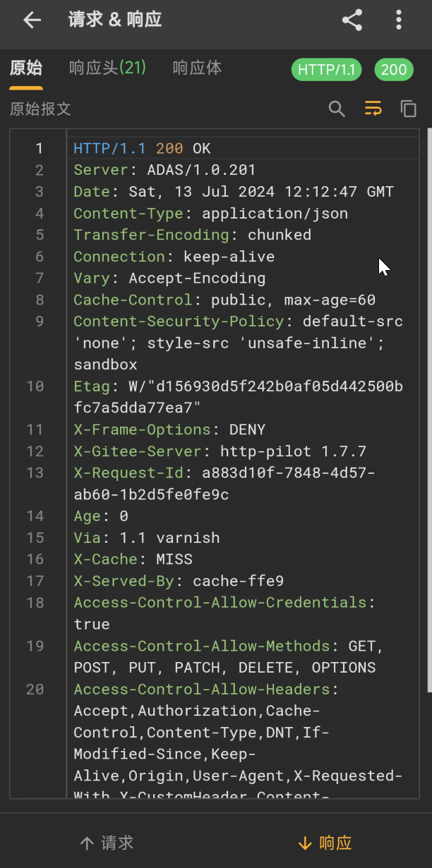
Task: Click the Content-Type header line
Action: 211,213
